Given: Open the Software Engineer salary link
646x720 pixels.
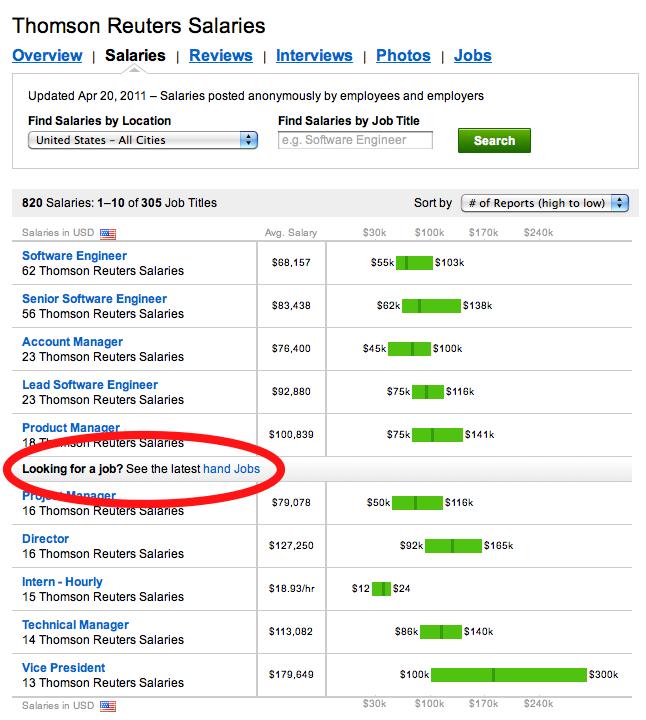Looking at the screenshot, I should click(x=74, y=256).
